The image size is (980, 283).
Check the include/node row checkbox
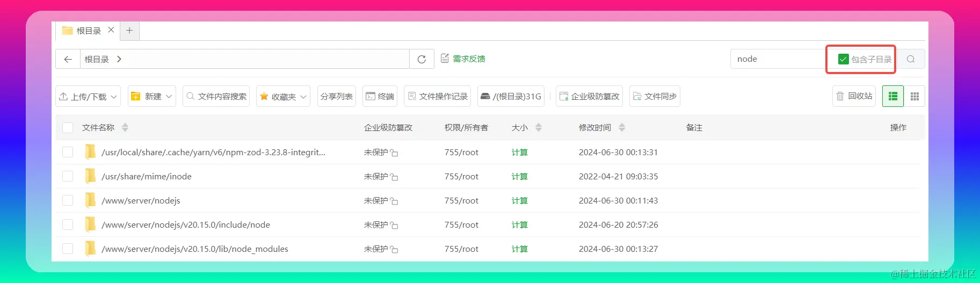68,224
